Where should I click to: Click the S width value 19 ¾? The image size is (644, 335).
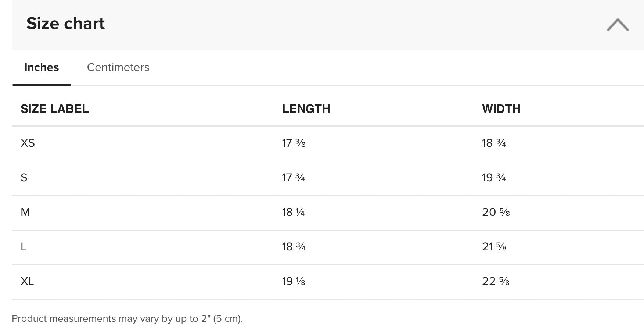click(494, 178)
